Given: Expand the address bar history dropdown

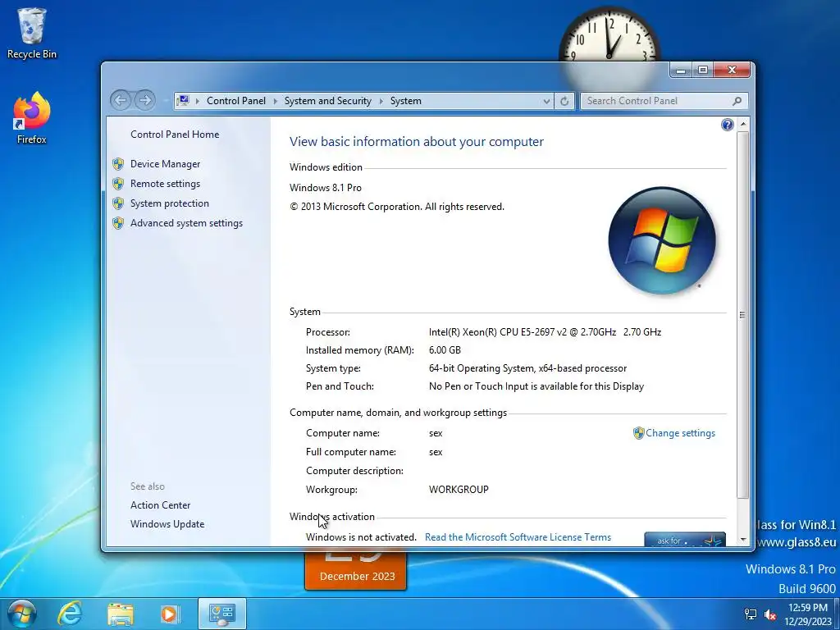Looking at the screenshot, I should pyautogui.click(x=546, y=101).
